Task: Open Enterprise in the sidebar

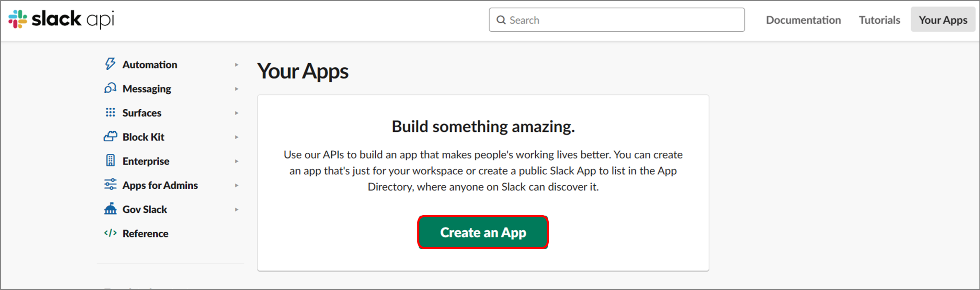Action: [146, 161]
